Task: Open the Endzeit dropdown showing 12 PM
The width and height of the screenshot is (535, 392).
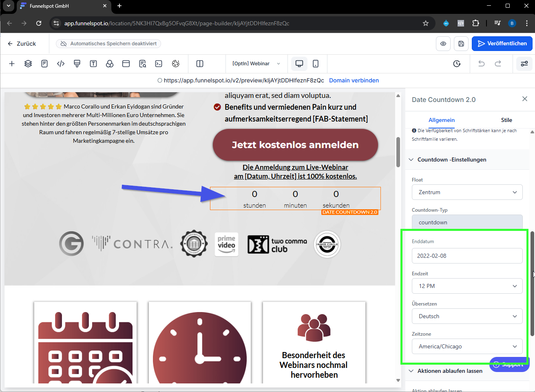Action: (x=467, y=286)
